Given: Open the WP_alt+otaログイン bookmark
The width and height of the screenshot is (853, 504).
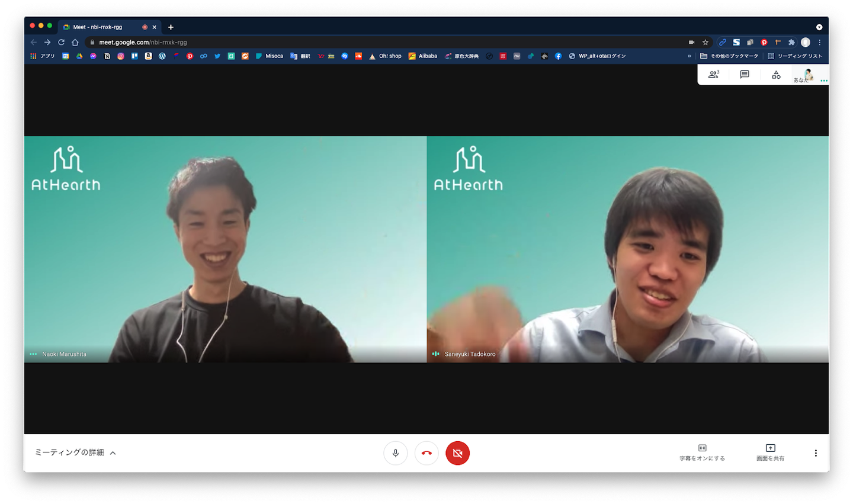Looking at the screenshot, I should point(597,56).
